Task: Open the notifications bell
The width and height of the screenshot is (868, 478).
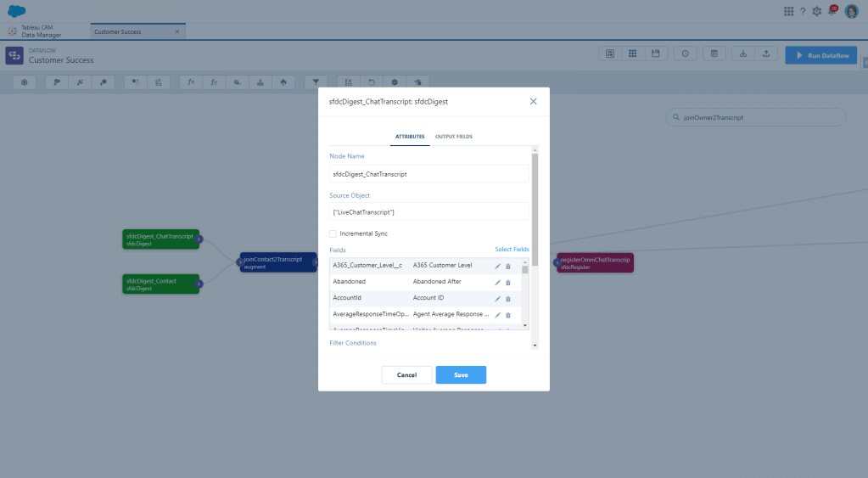Action: [832, 11]
